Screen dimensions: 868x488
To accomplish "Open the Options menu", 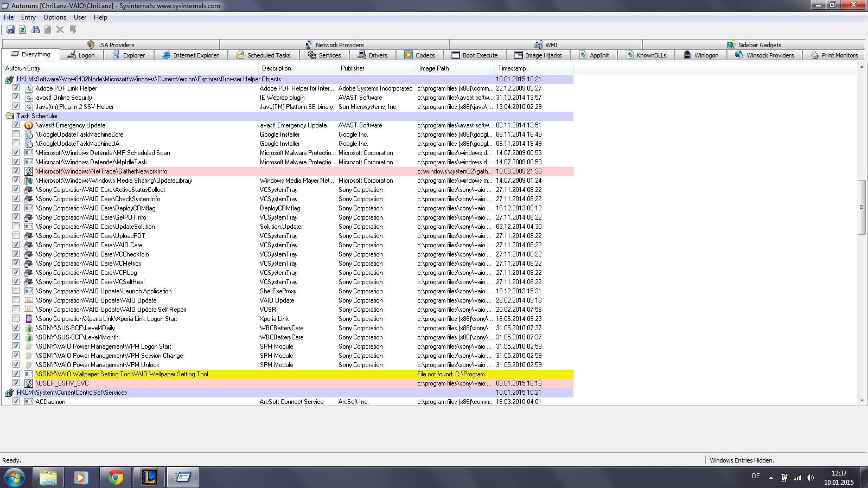I will [x=55, y=17].
